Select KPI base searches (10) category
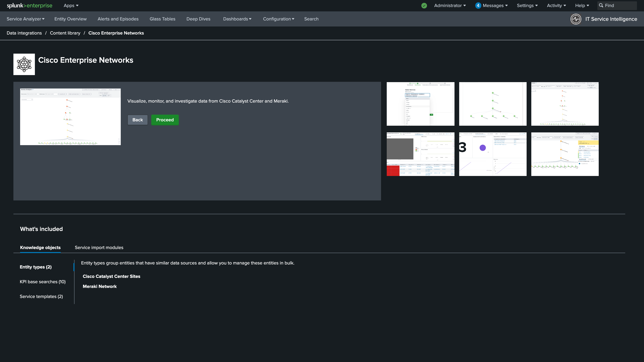The image size is (644, 362). coord(43,282)
